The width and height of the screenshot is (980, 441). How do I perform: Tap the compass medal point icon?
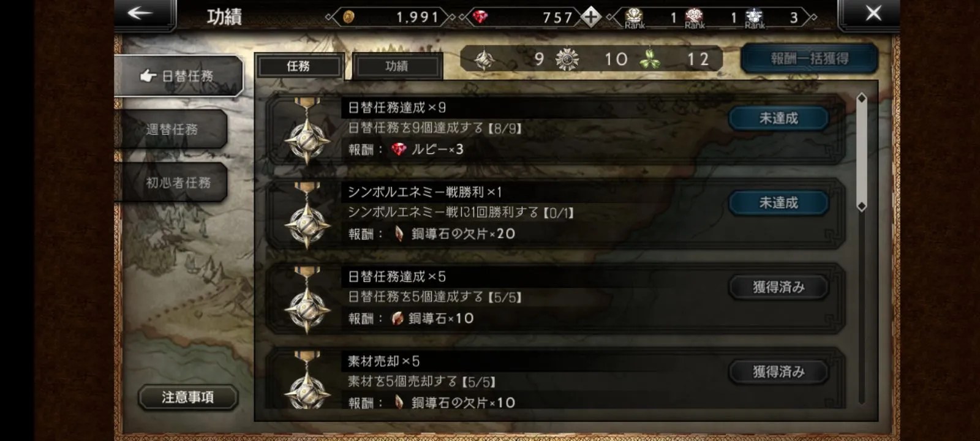coord(484,59)
